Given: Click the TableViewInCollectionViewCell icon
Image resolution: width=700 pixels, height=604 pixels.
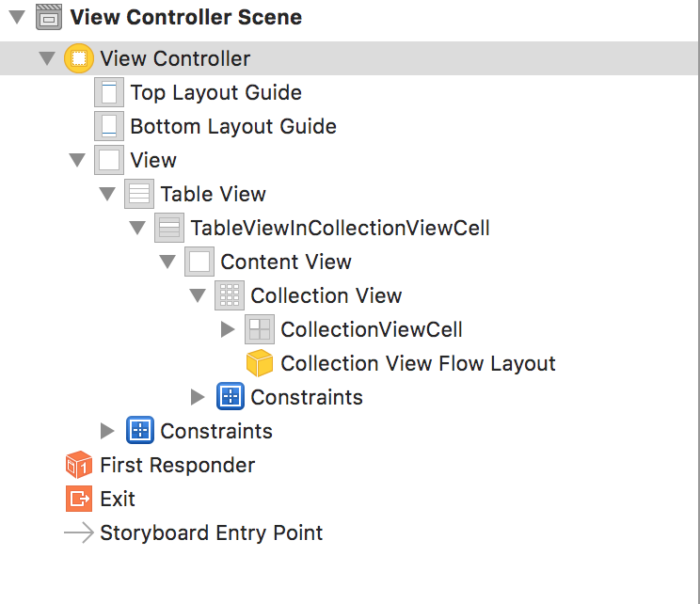Looking at the screenshot, I should [x=169, y=228].
